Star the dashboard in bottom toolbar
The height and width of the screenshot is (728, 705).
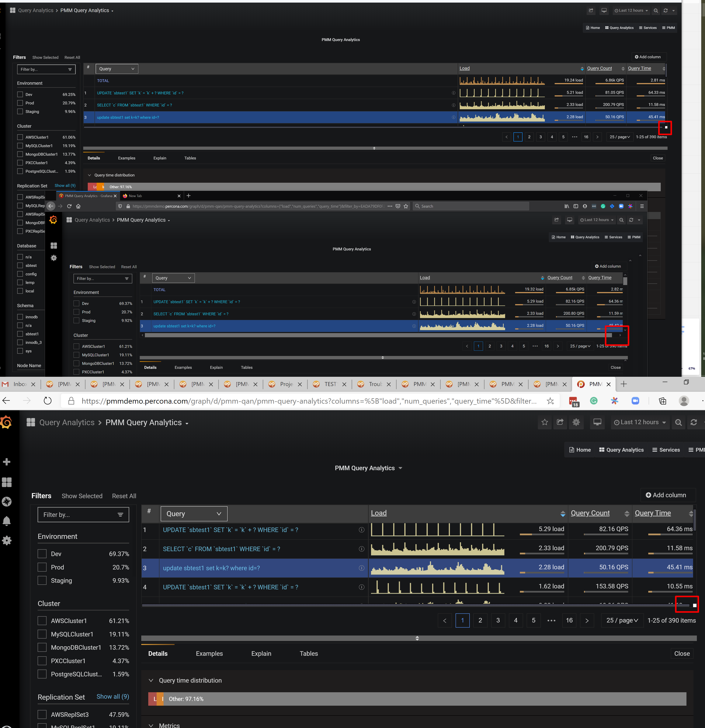tap(544, 422)
